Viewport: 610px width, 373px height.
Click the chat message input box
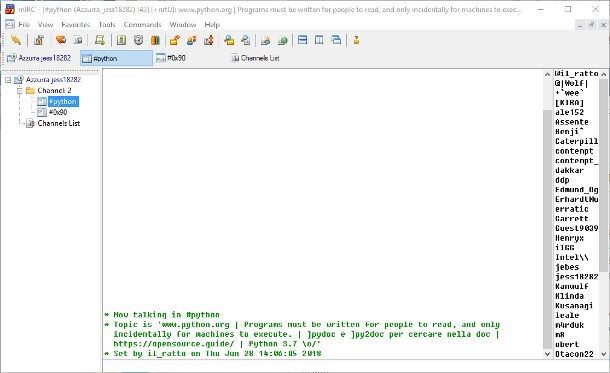click(x=356, y=367)
